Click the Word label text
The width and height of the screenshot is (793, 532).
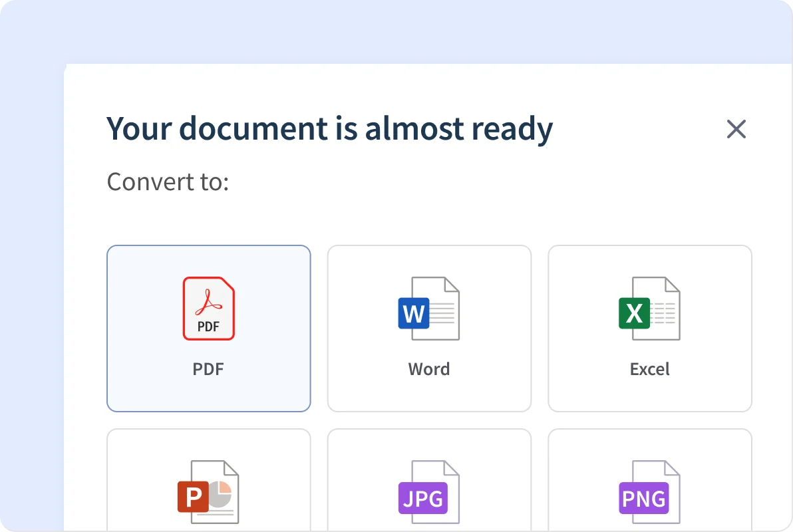(429, 369)
